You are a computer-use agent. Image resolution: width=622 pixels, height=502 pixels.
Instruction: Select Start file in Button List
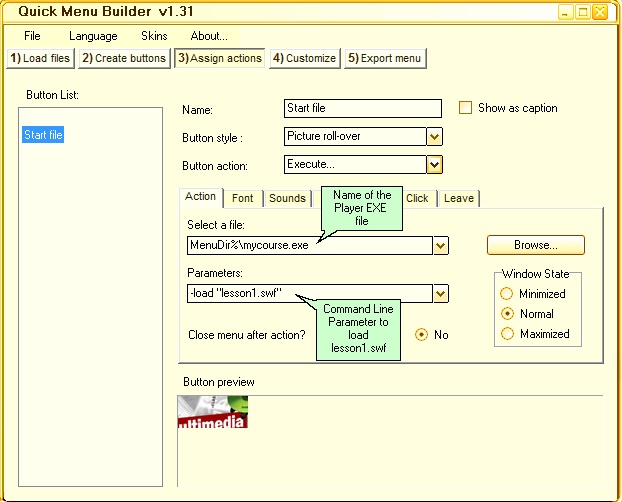[x=43, y=135]
